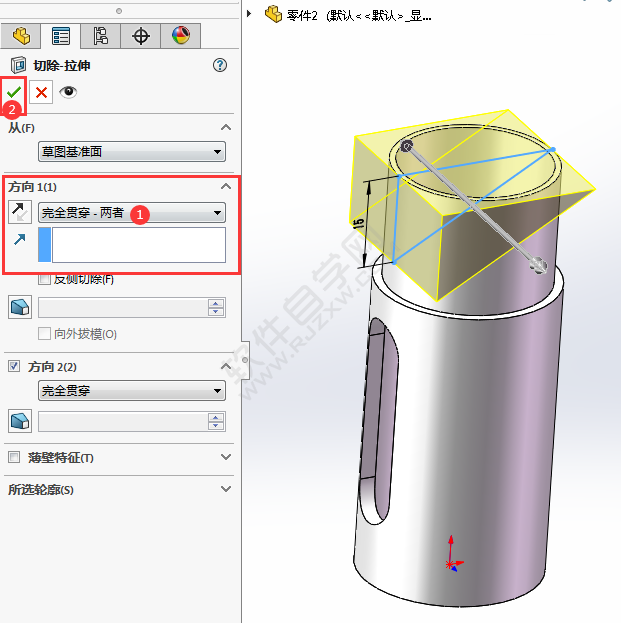Open the 完全贯穿 - 两者 end condition dropdown

(132, 213)
